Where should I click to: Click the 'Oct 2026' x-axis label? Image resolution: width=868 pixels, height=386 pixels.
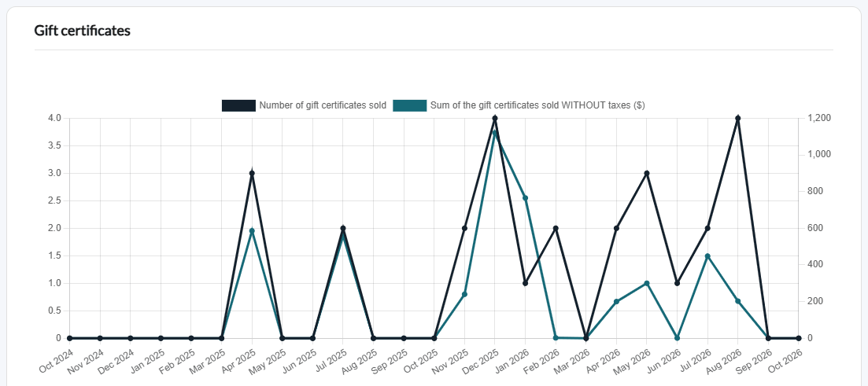(x=785, y=360)
